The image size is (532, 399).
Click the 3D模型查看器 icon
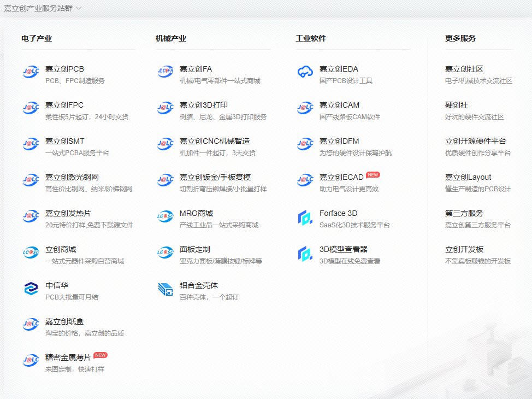click(x=305, y=253)
